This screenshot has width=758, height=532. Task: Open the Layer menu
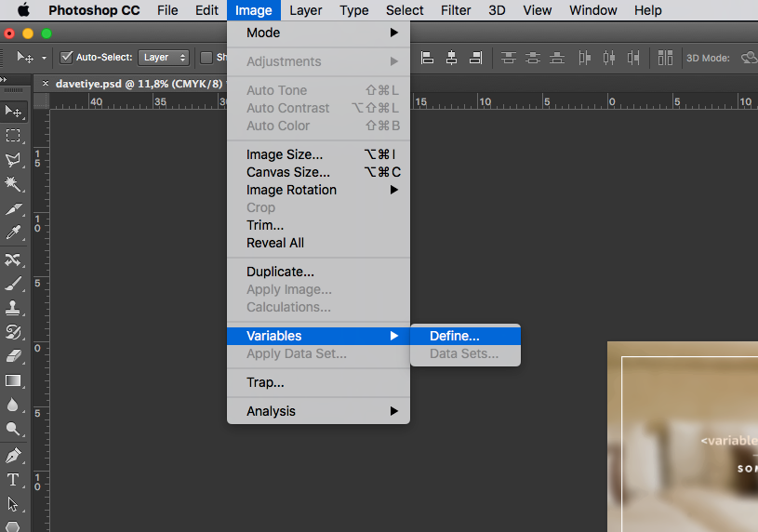pos(305,10)
